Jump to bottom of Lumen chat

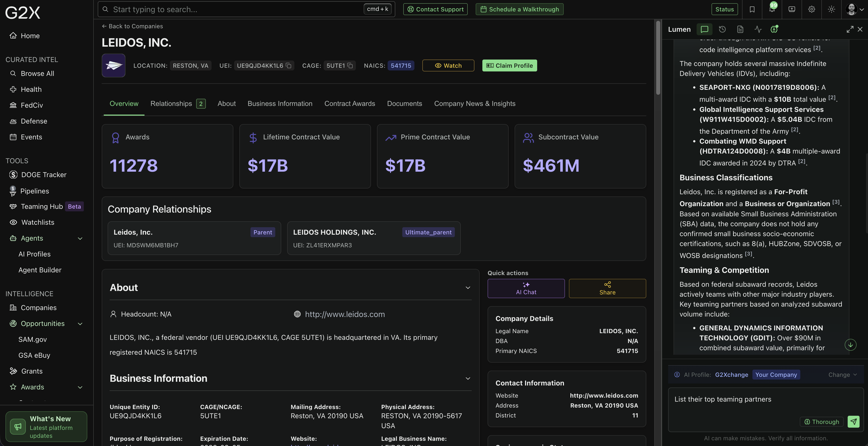850,345
